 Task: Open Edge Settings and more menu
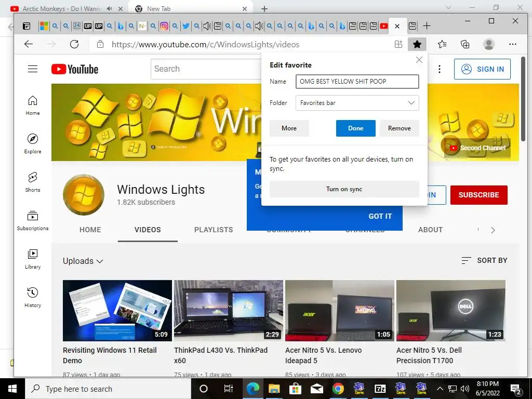coord(513,44)
